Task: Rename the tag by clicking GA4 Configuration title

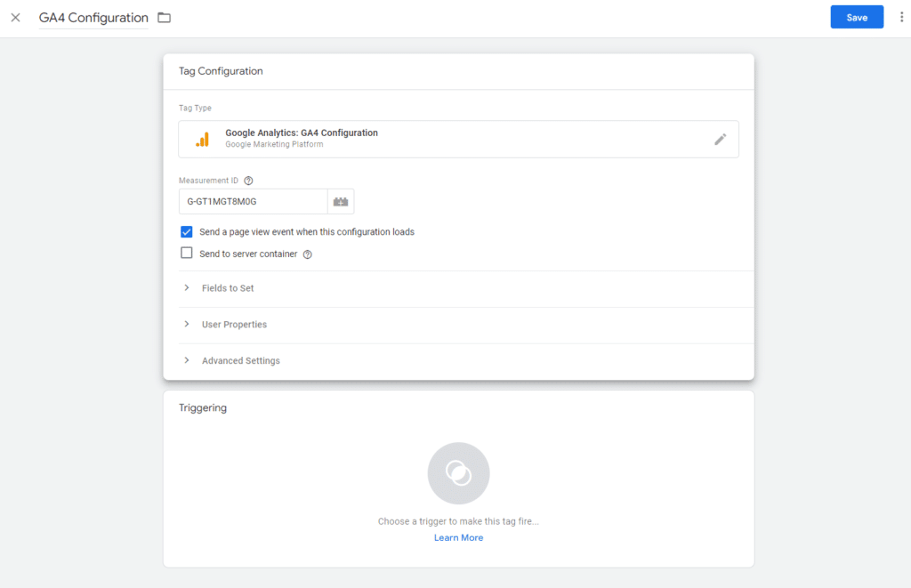Action: (x=93, y=18)
